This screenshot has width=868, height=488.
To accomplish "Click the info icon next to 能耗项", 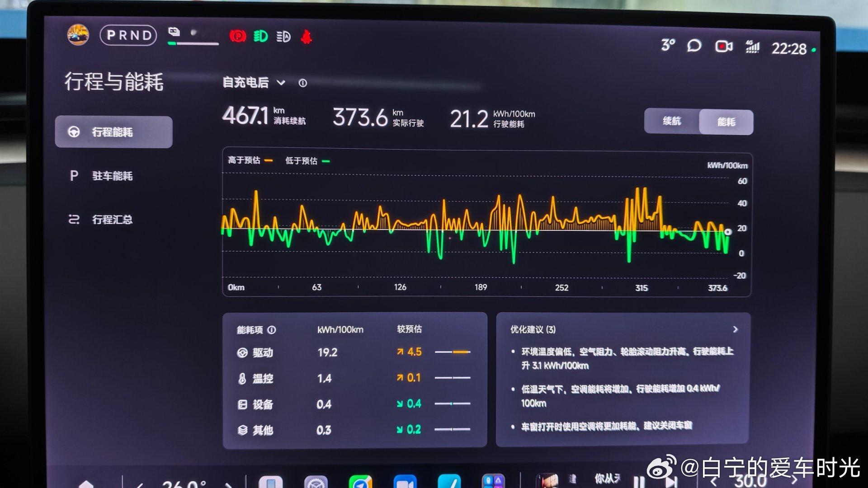I will click(x=272, y=330).
